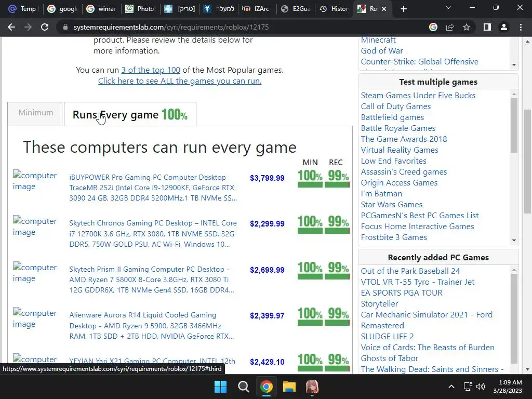532x399 pixels.
Task: Open EA SPORTS PGA TOUR link
Action: (402, 292)
